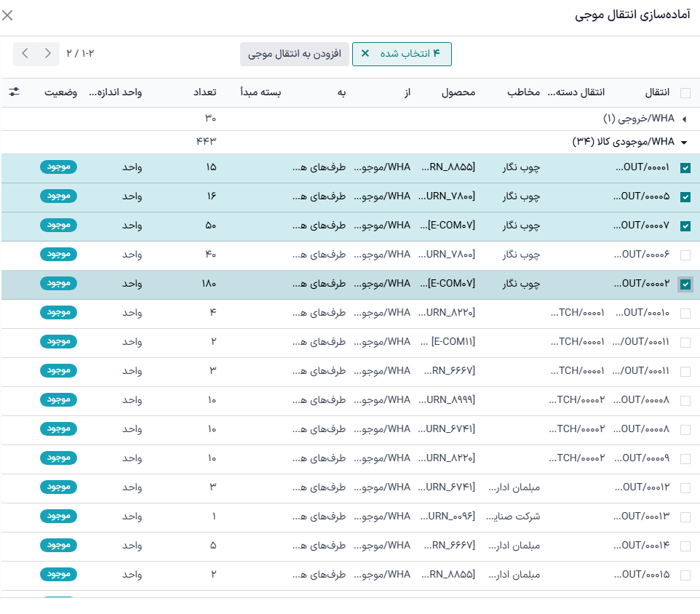Collapse the WHA/موجودی کالا (34) group

pos(683,143)
